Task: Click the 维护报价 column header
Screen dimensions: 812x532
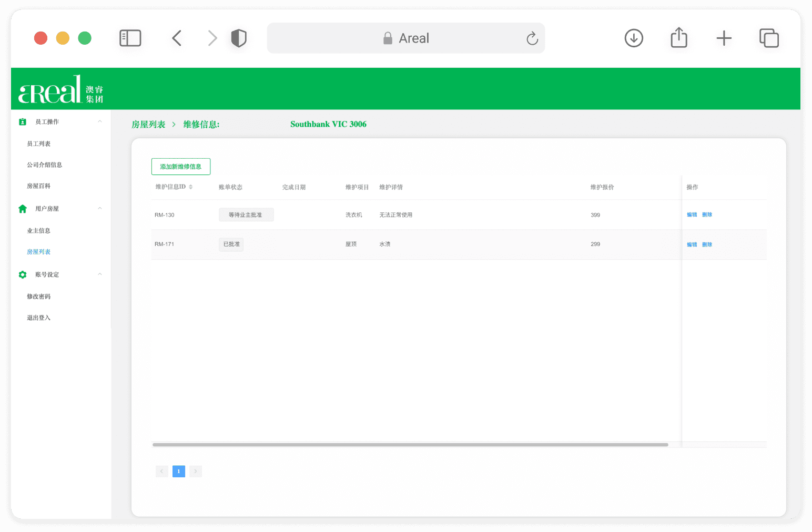Action: point(602,187)
